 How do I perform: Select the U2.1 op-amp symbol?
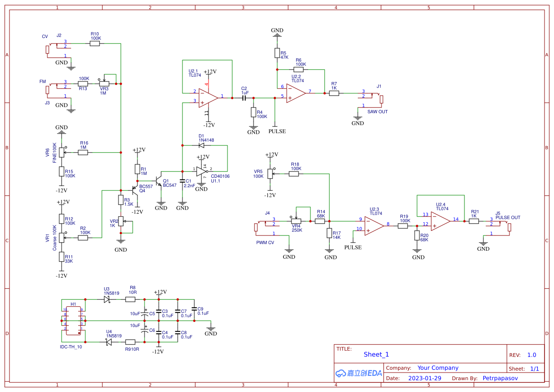(209, 97)
